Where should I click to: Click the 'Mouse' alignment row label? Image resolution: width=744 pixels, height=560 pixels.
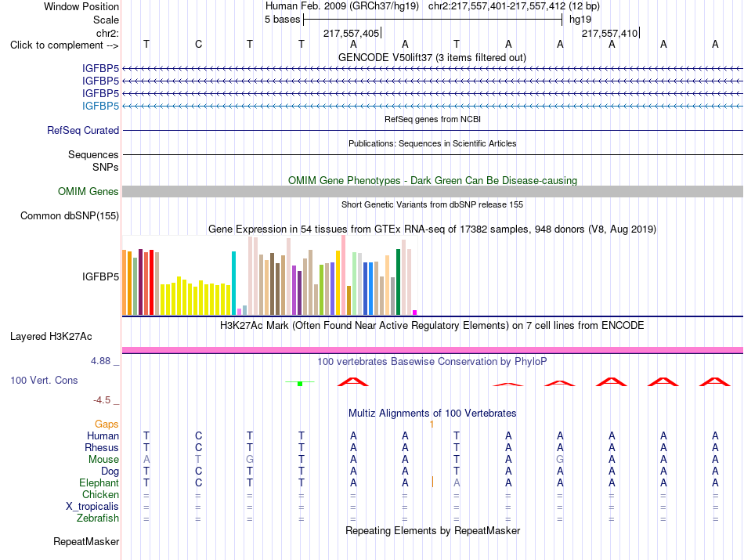pos(103,460)
